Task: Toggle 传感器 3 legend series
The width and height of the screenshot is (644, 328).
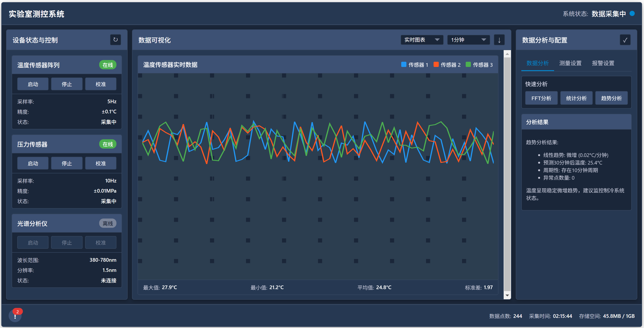Action: (x=479, y=65)
